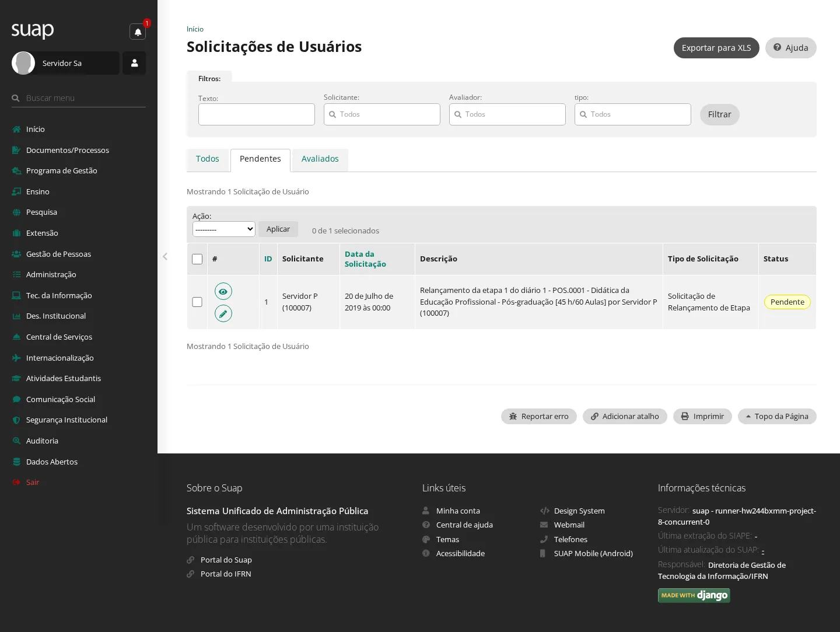Click the user profile icon button
Image resolution: width=840 pixels, height=632 pixels.
pyautogui.click(x=134, y=63)
